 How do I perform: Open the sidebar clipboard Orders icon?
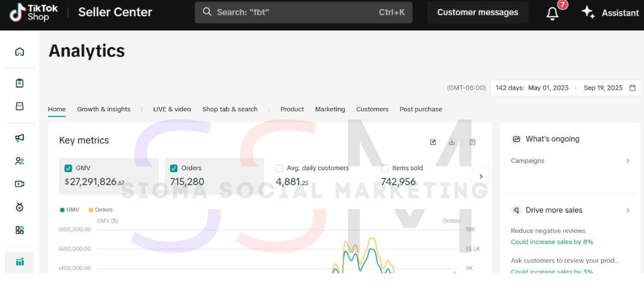[x=20, y=83]
